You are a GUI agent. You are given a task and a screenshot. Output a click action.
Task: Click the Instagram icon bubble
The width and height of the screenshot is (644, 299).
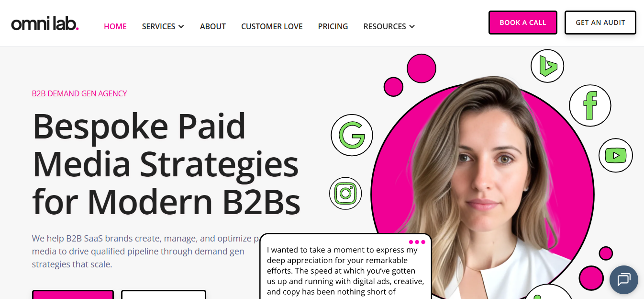click(345, 194)
